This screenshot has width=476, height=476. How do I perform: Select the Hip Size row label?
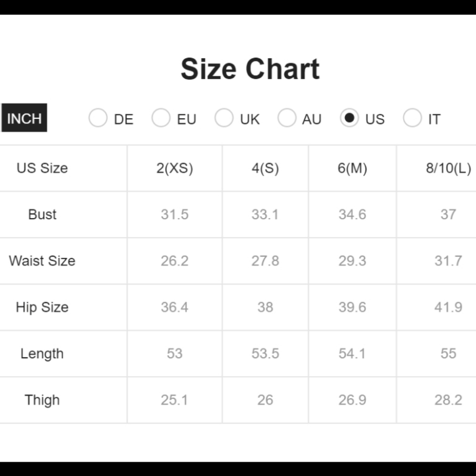coord(42,307)
